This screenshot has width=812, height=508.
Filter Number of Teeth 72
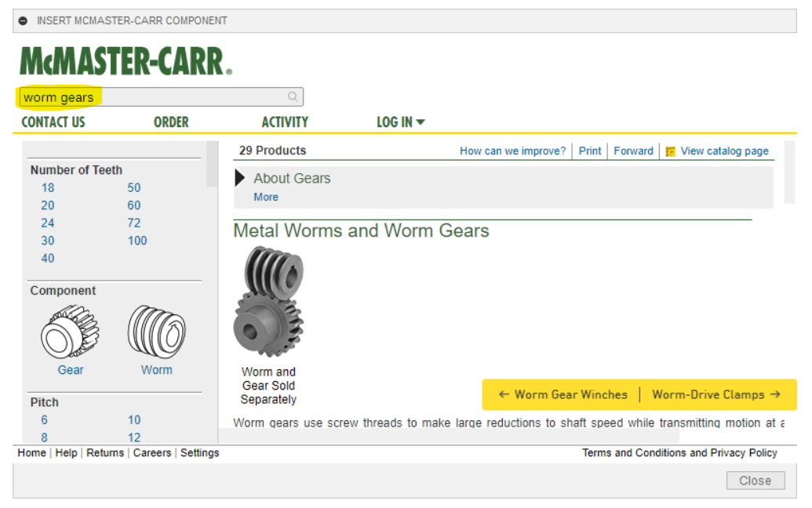coord(134,223)
